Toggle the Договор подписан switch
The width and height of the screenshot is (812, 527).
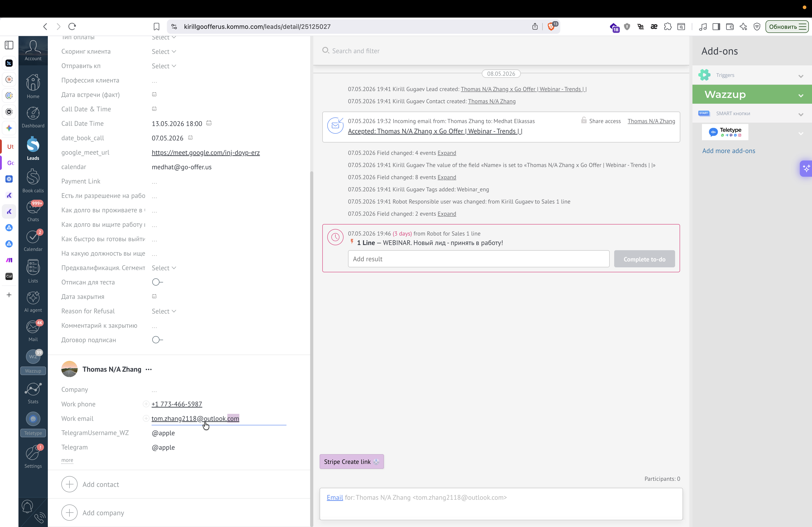pos(157,340)
